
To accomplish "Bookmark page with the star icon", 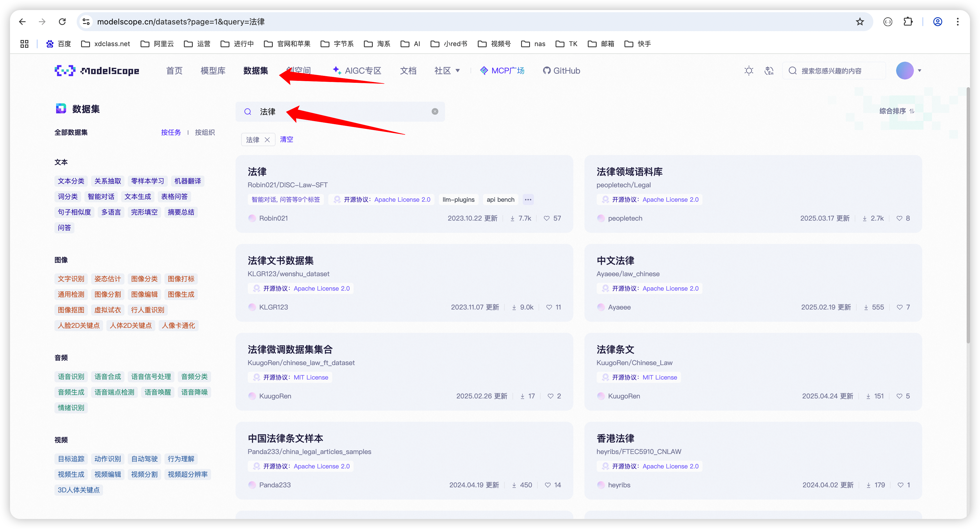I will pyautogui.click(x=860, y=22).
